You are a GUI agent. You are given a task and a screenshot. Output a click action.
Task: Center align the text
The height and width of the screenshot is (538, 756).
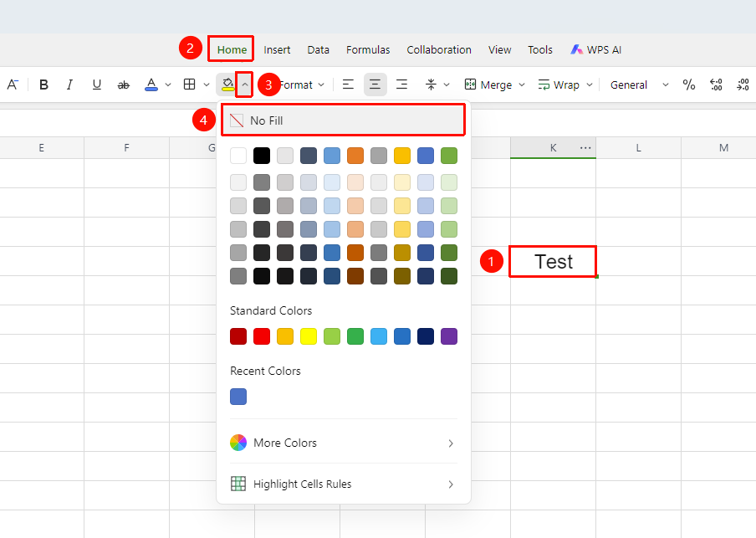(375, 85)
